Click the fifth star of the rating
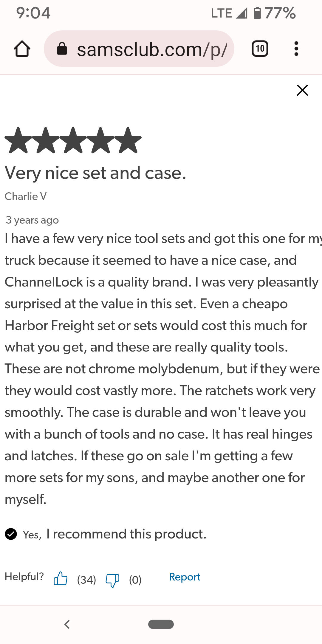322x644 pixels. click(128, 140)
